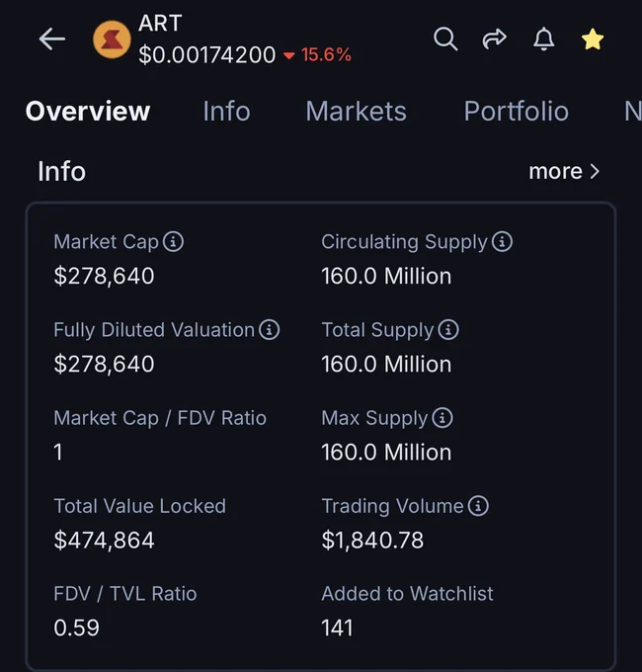Viewport: 642px width, 672px height.
Task: Select the Overview tab
Action: (88, 112)
